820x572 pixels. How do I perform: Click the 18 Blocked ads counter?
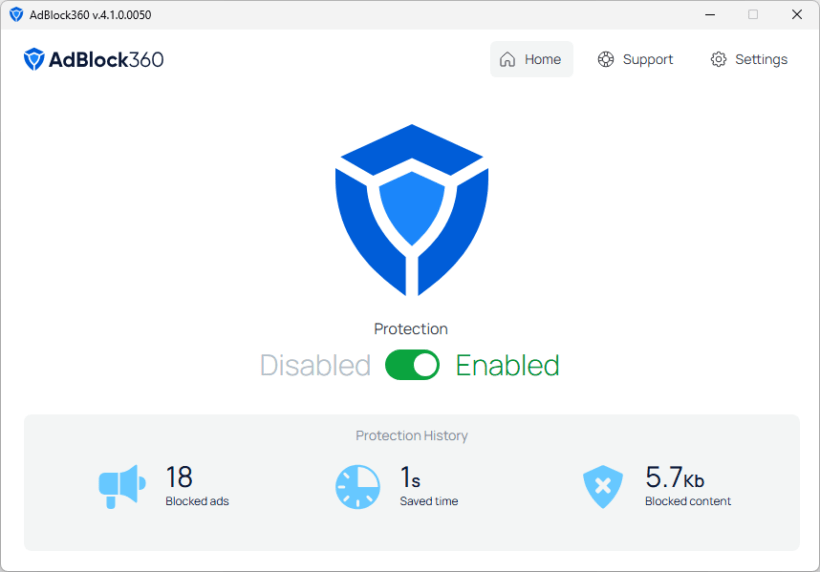click(x=179, y=477)
